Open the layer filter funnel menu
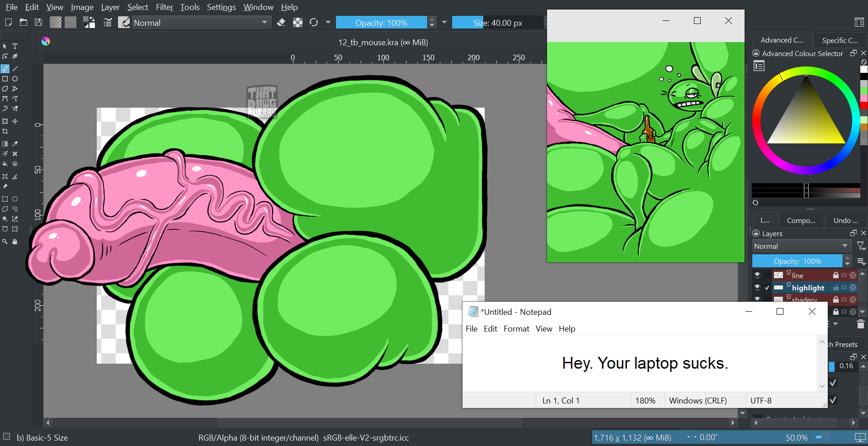 tap(861, 246)
